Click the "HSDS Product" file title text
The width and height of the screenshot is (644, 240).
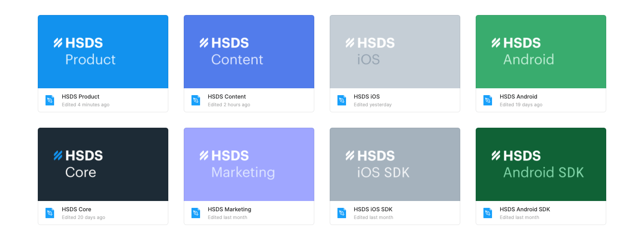point(81,97)
